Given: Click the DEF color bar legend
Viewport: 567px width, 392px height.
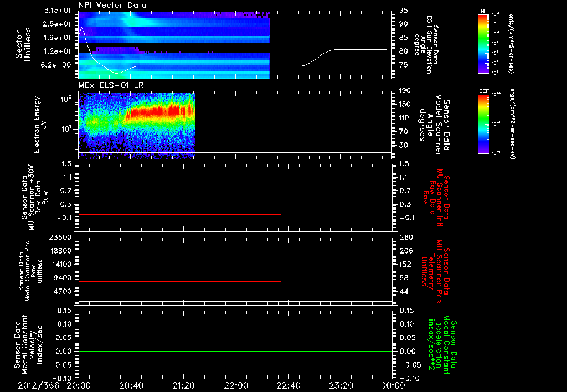Looking at the screenshot, I should tap(483, 124).
